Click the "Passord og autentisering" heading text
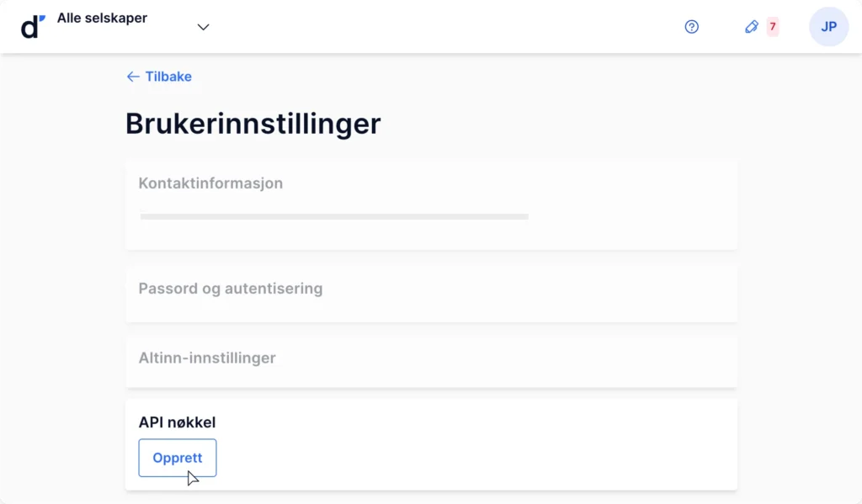 (x=231, y=289)
